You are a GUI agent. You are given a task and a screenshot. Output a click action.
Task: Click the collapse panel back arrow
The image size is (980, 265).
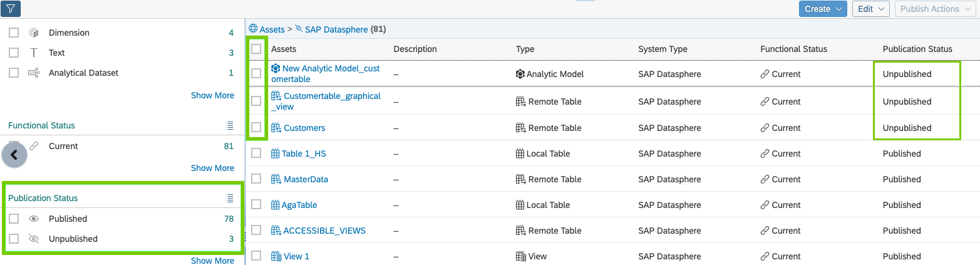click(14, 155)
